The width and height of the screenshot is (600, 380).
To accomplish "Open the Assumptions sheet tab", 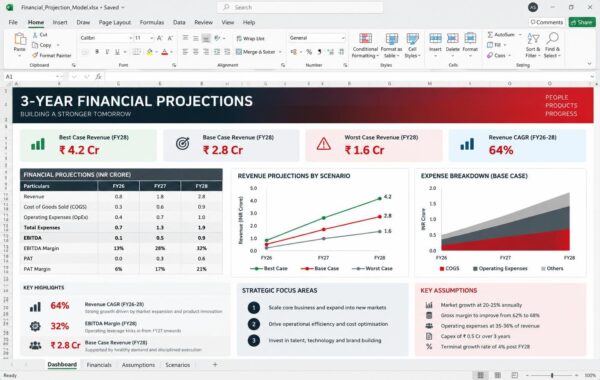I will pyautogui.click(x=138, y=365).
